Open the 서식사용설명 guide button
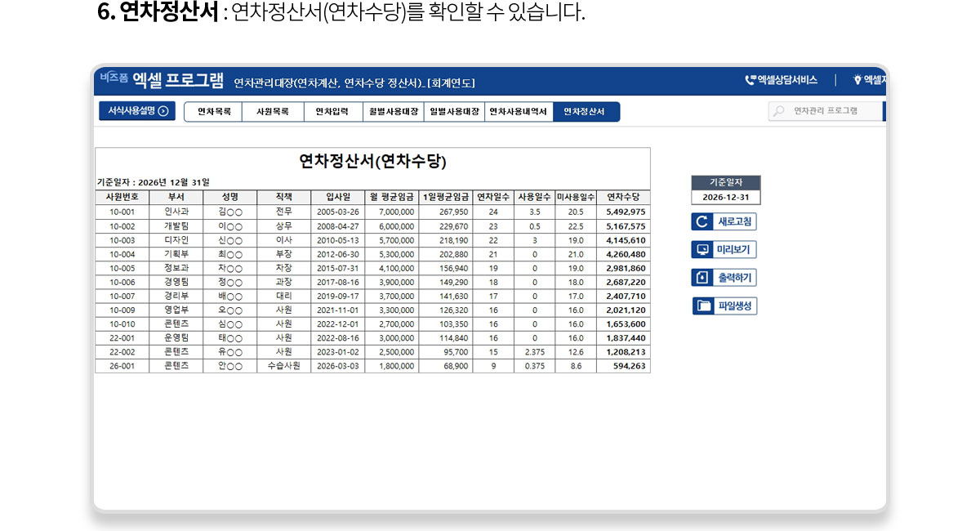This screenshot has height=531, width=980. pyautogui.click(x=137, y=111)
